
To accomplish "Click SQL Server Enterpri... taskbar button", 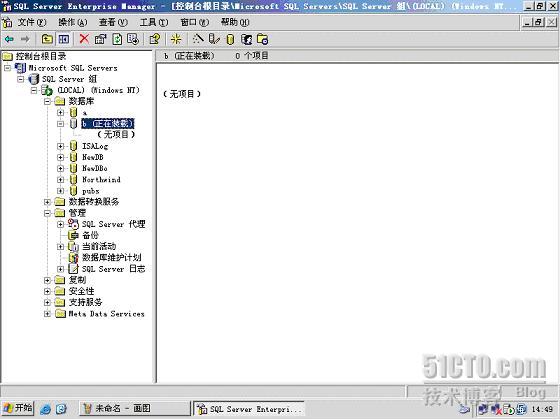I will (249, 409).
